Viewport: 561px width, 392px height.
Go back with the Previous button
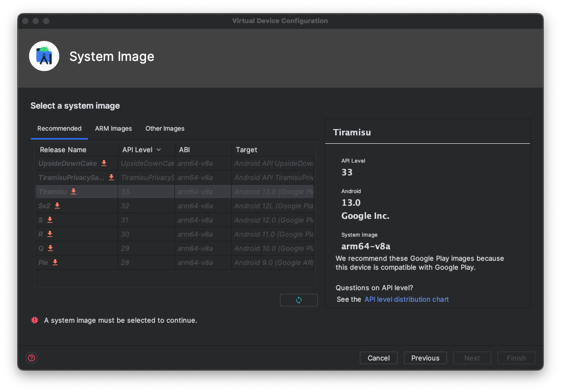tap(425, 358)
